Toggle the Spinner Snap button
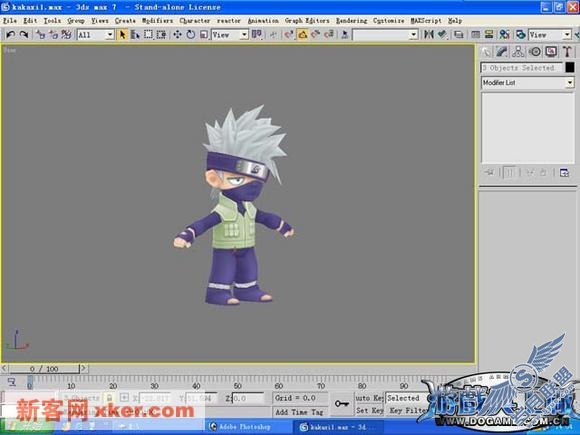580x435 pixels. (x=329, y=35)
